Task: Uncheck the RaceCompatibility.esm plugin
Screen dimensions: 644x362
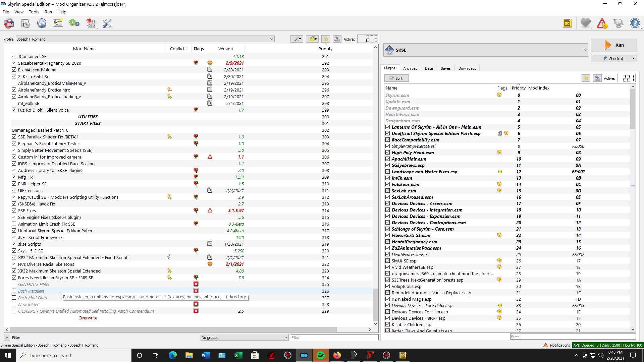Action: pyautogui.click(x=387, y=140)
